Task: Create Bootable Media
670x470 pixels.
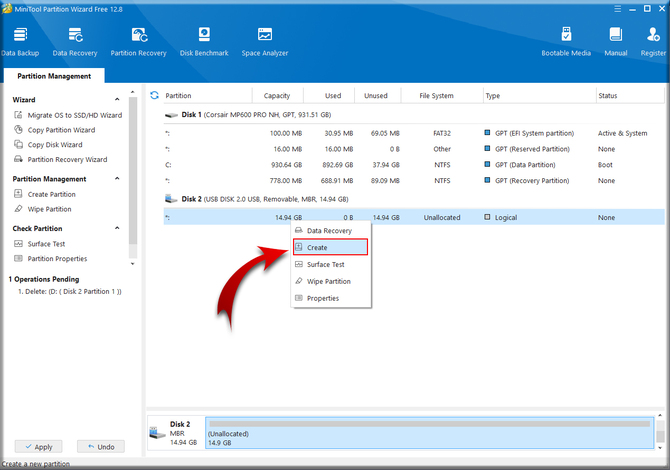Action: coord(566,41)
